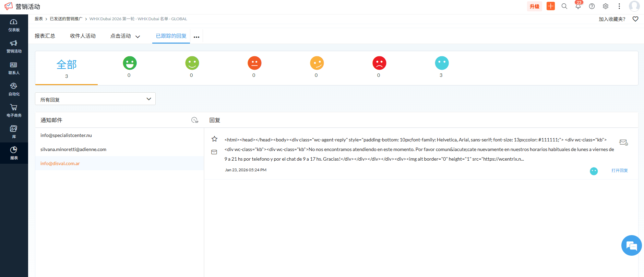The width and height of the screenshot is (644, 277).
Task: Open the Library (库) sidebar icon
Action: [x=14, y=132]
